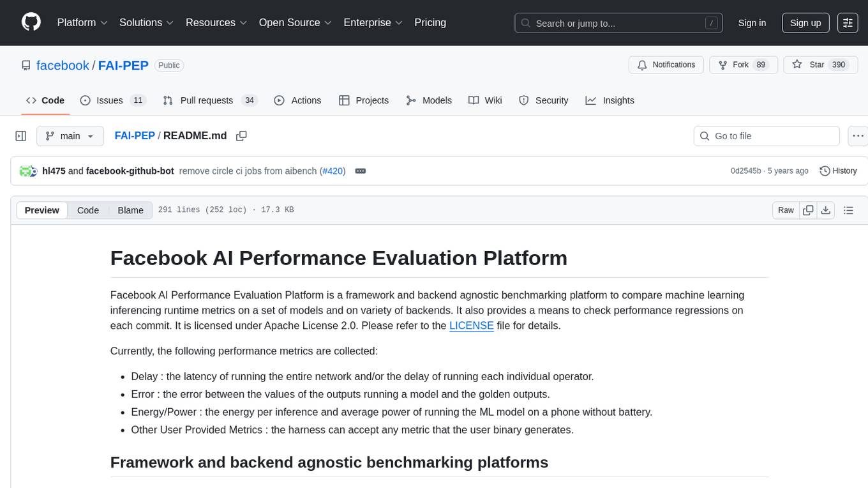
Task: Open the Security tab
Action: coord(544,100)
